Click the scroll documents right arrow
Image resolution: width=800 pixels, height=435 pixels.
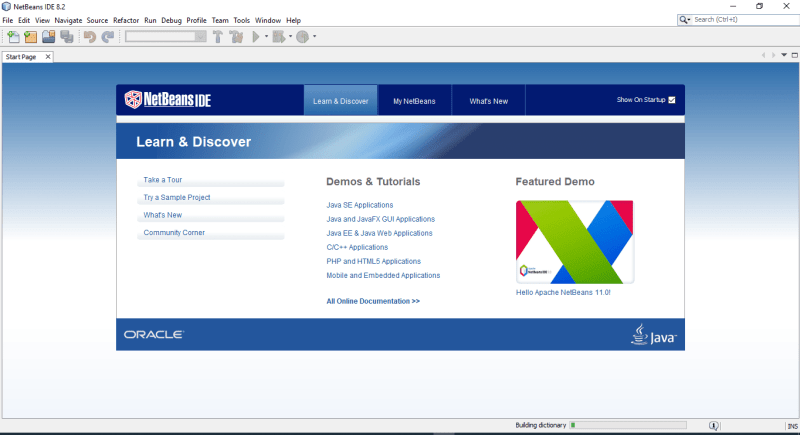coord(773,55)
